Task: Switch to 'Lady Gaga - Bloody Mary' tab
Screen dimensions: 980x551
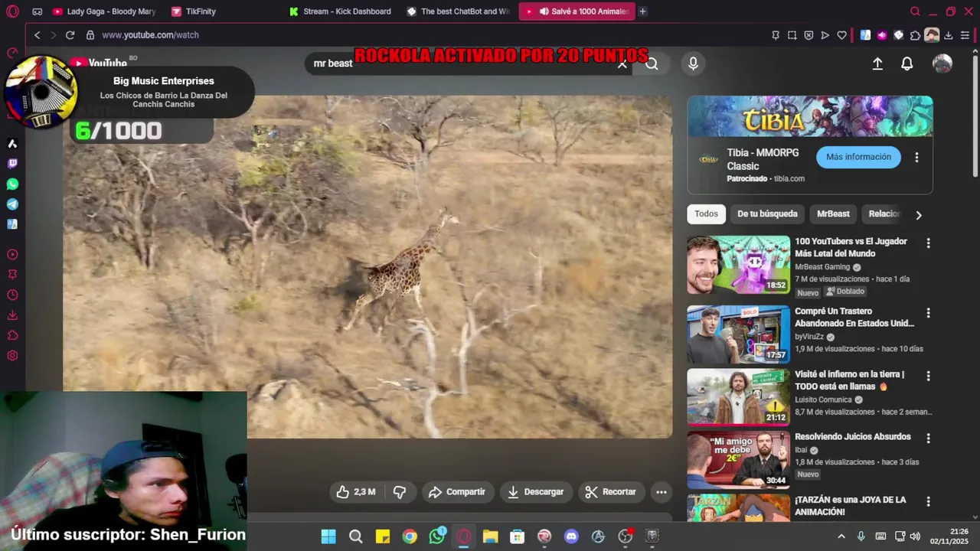Action: point(103,11)
